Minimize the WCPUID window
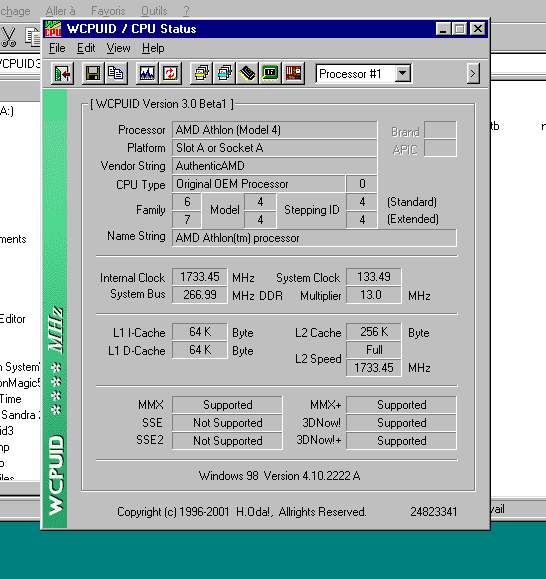The width and height of the screenshot is (546, 579). pos(443,29)
